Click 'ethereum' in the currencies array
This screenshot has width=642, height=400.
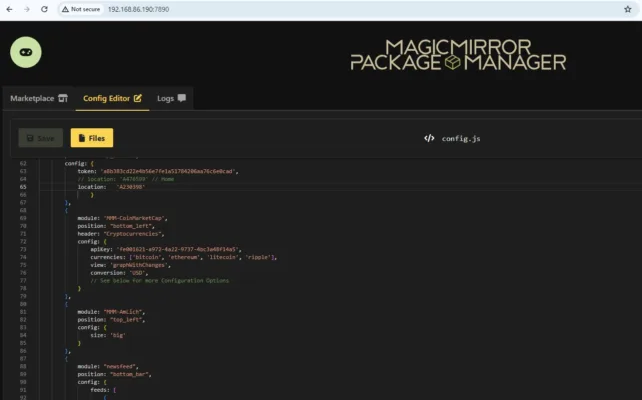(x=184, y=257)
